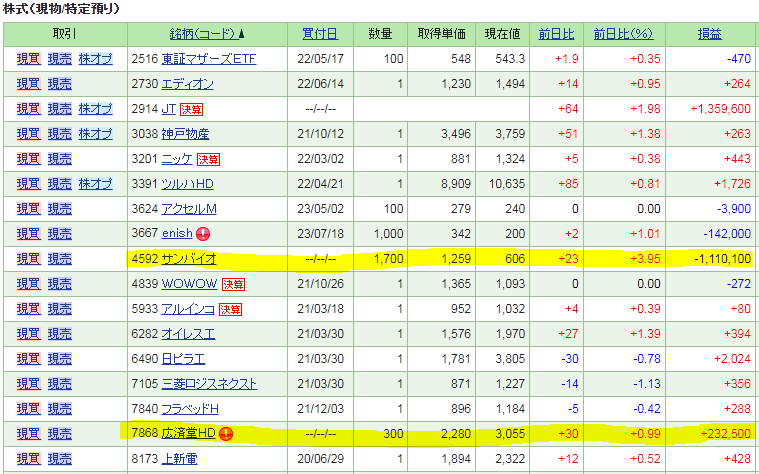The image size is (759, 474).
Task: Open the 決算 badge next to WOWOW
Action: pyautogui.click(x=233, y=285)
